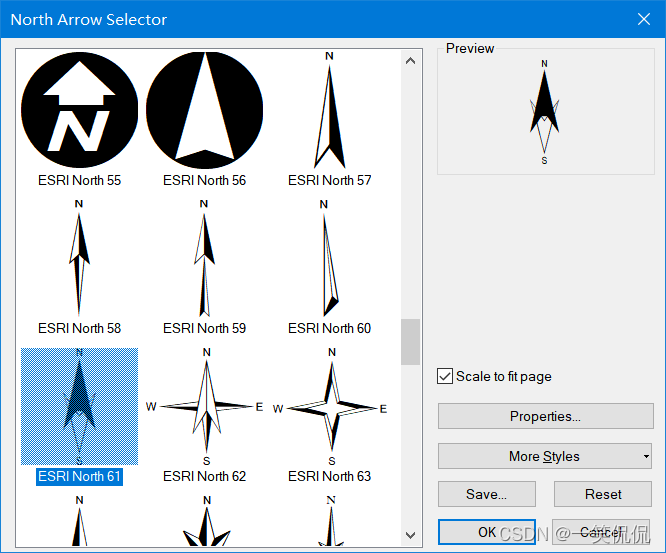Click the ESRI North 57 label
Viewport: 666px width, 553px height.
330,180
